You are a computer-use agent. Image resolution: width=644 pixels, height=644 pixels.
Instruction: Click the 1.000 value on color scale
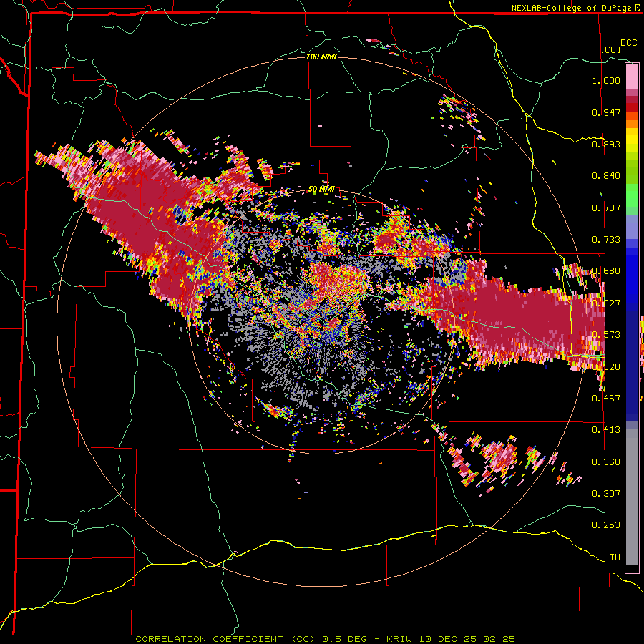(x=606, y=80)
